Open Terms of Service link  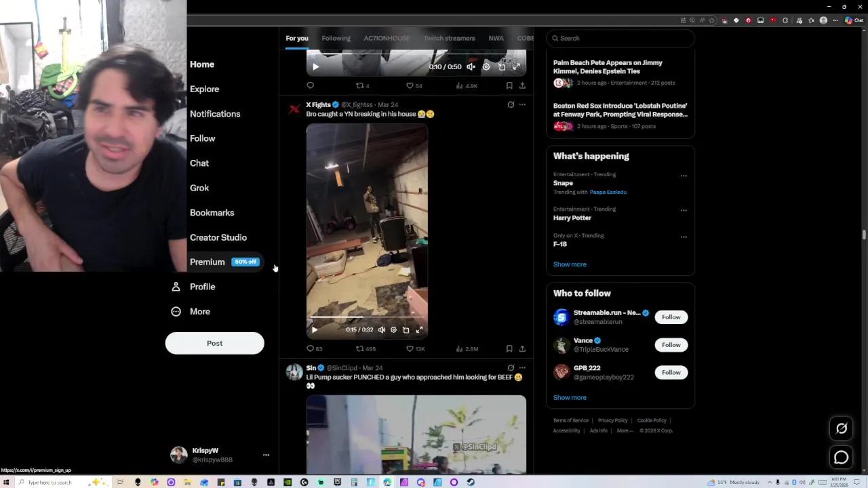tap(570, 421)
